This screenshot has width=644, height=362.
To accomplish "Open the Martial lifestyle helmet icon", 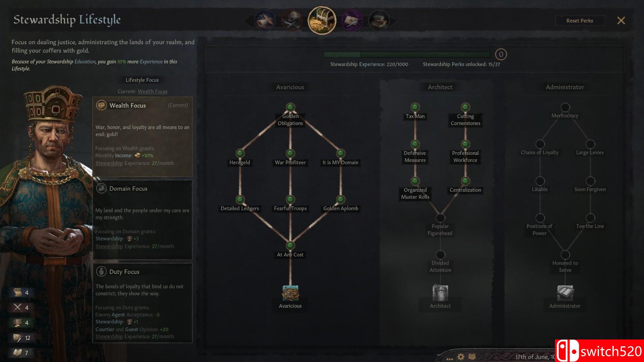I will click(292, 20).
